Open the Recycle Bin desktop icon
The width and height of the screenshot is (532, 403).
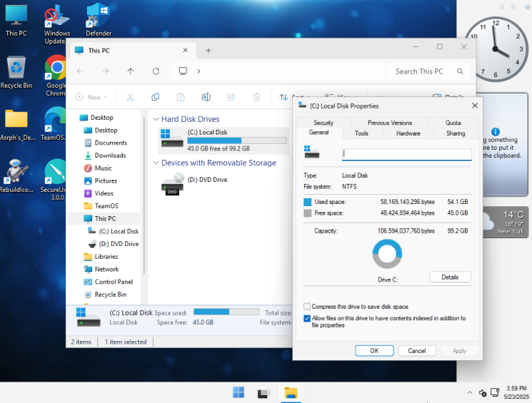[16, 72]
